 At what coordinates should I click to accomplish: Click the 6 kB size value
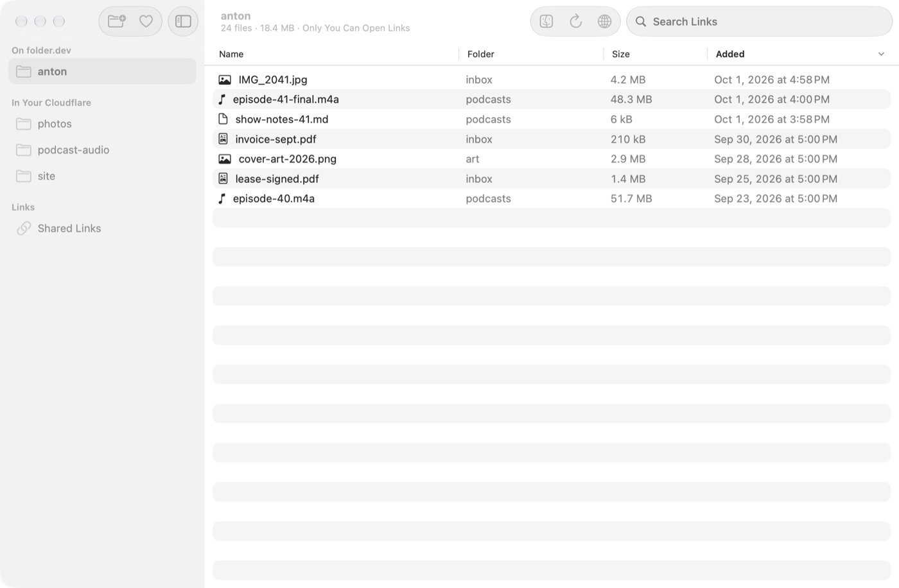(622, 119)
